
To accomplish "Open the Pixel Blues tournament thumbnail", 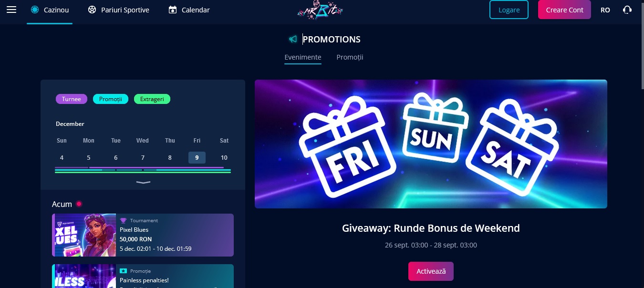I will click(84, 235).
